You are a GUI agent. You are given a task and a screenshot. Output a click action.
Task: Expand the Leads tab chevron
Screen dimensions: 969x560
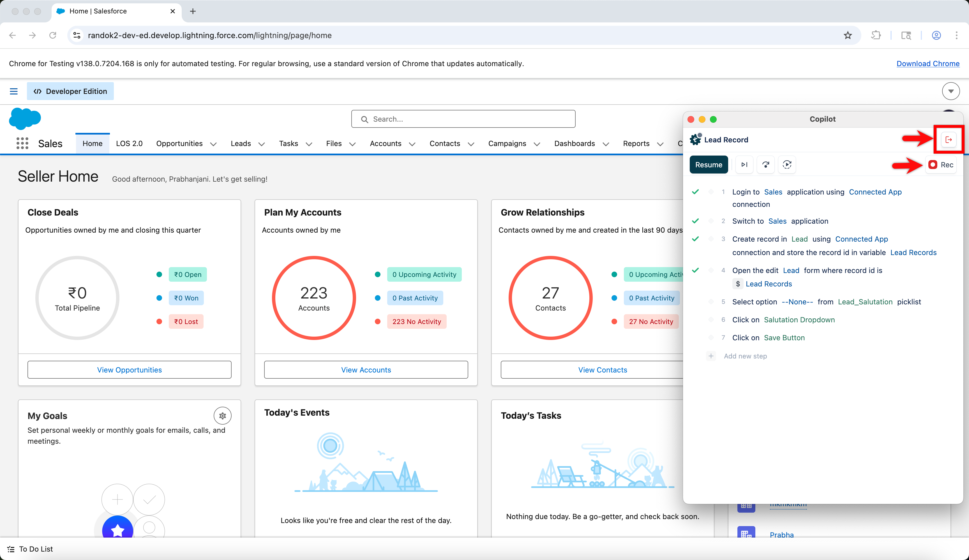262,144
